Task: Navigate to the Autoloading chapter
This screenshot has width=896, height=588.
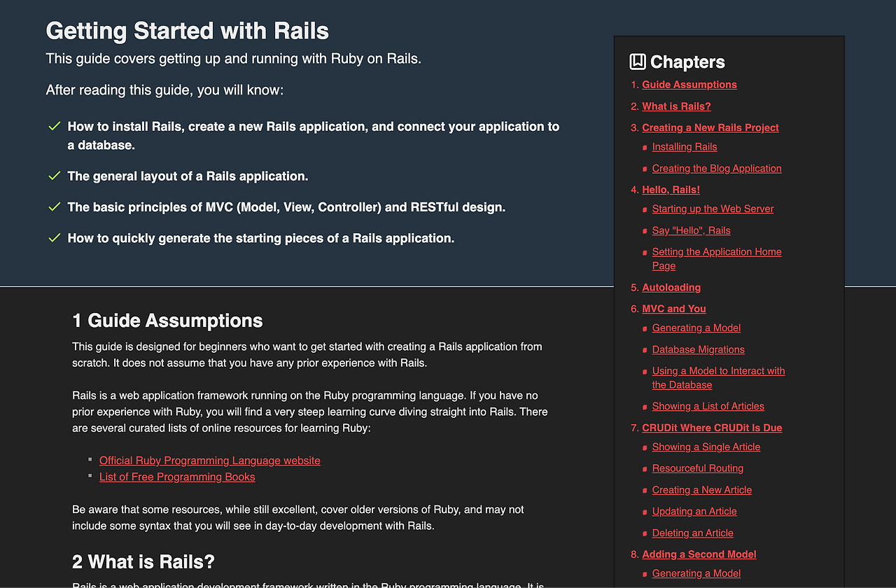Action: 671,287
